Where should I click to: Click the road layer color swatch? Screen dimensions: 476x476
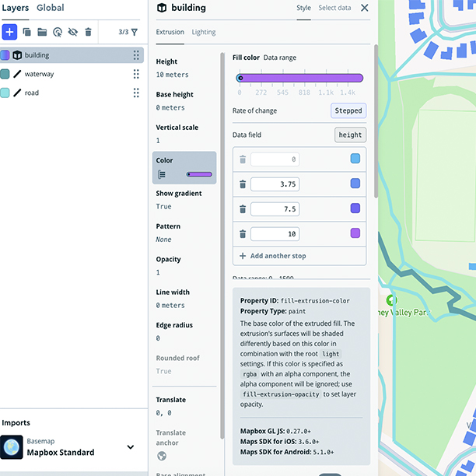pos(5,93)
